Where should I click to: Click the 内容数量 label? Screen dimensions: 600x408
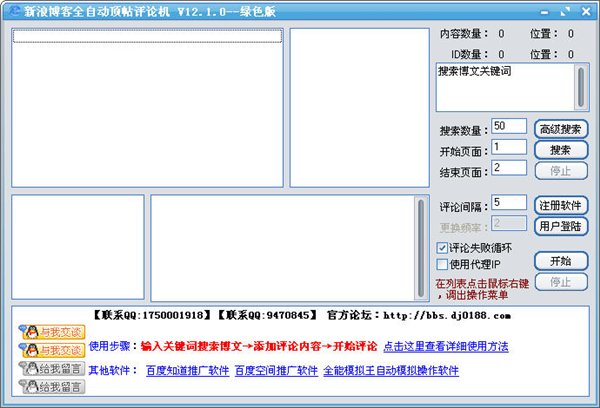tap(464, 34)
